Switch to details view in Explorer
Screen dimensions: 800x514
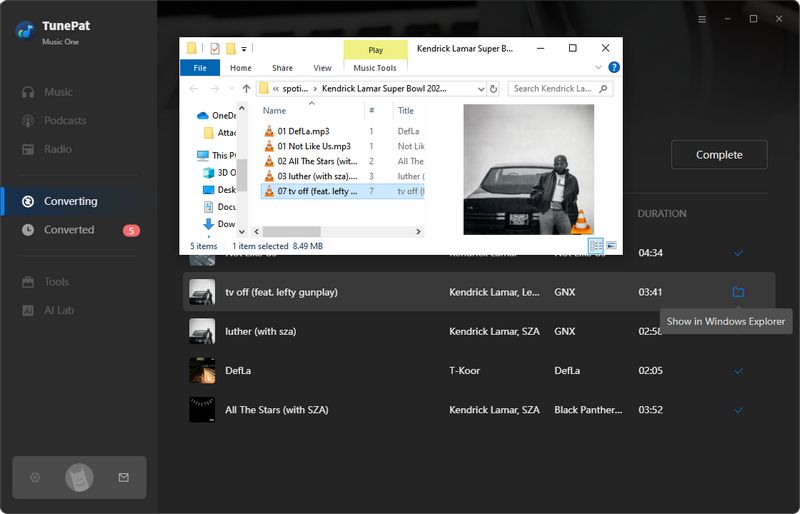point(596,245)
